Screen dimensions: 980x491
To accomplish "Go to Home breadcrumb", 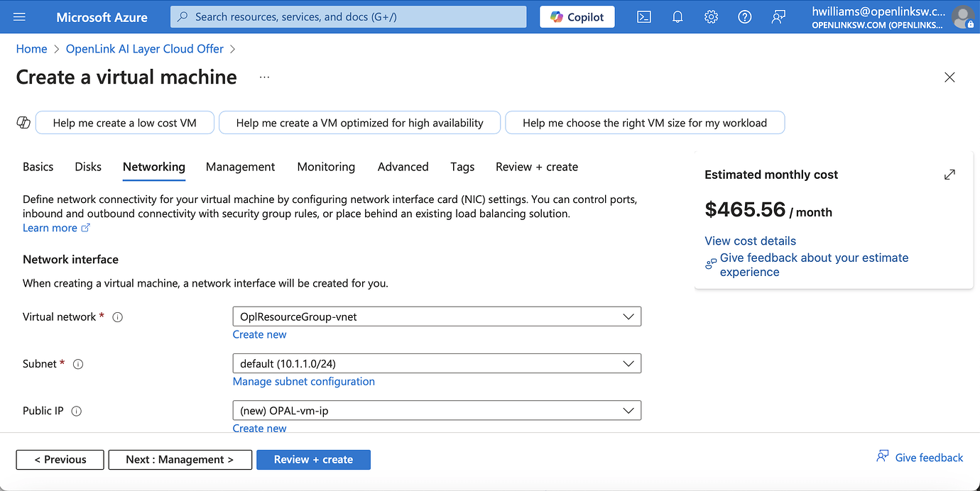I will click(31, 49).
